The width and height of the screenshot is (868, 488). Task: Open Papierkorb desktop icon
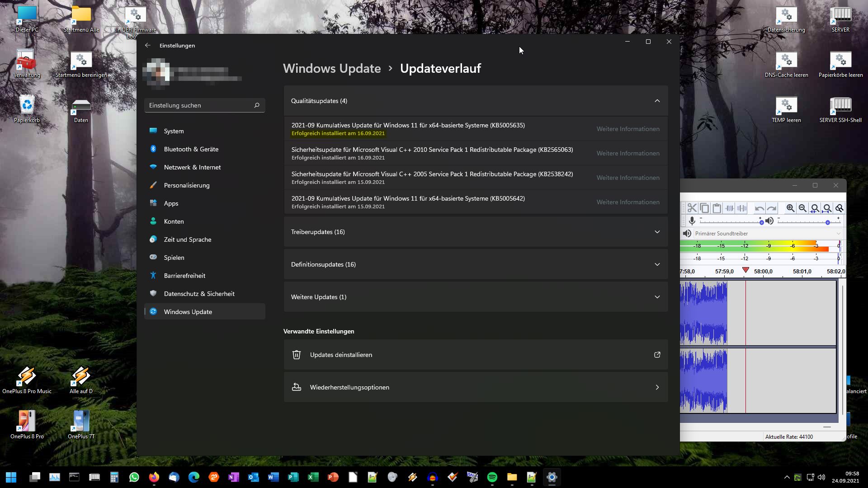27,108
